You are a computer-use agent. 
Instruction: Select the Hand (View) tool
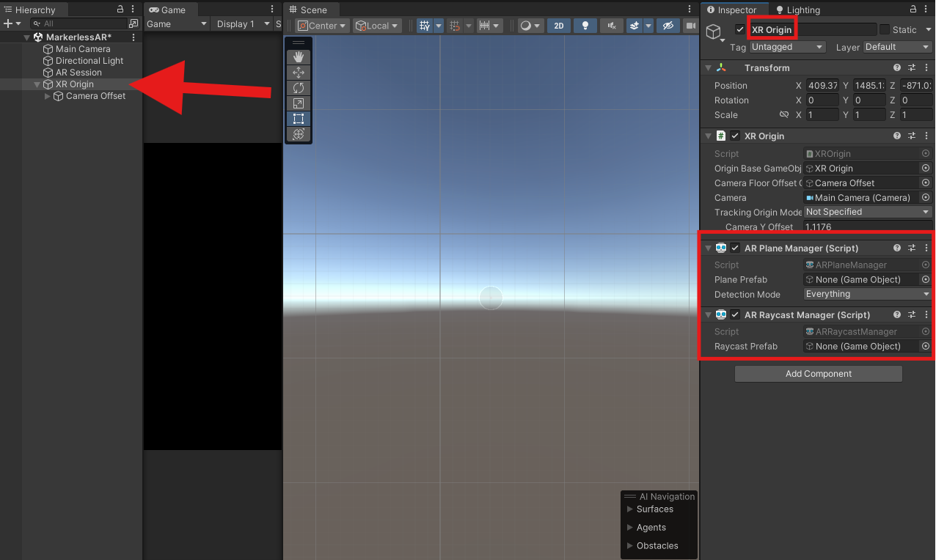299,57
